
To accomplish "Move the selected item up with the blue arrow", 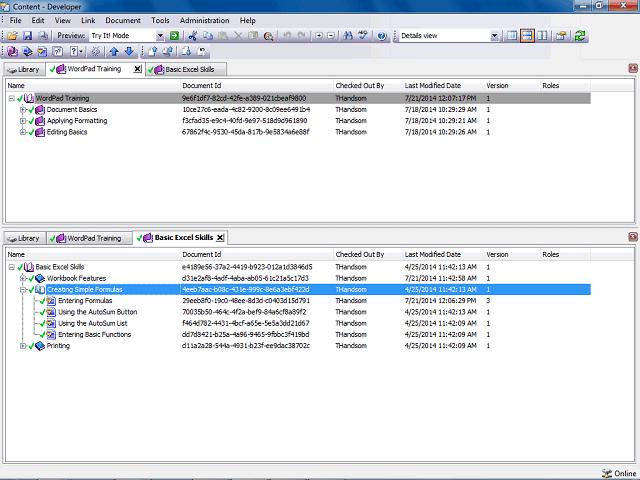I will click(x=114, y=51).
